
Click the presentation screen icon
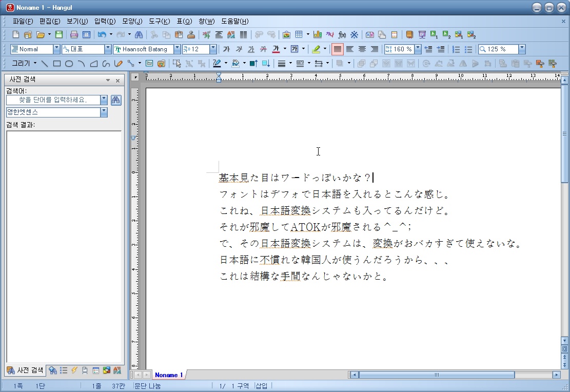[422, 34]
